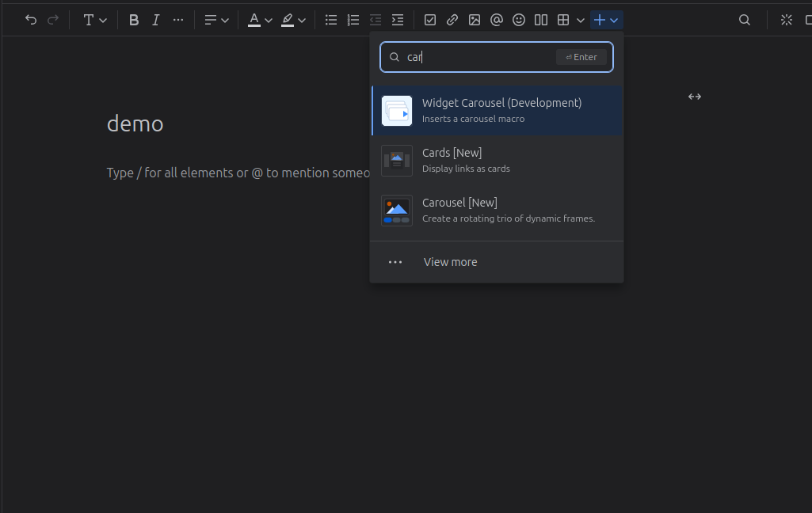Click the 'Inserts a carousel macro' description
Viewport: 812px width, 513px height.
(x=473, y=119)
